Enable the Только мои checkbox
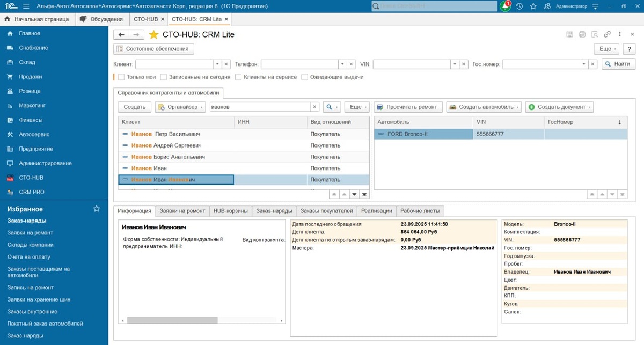The height and width of the screenshot is (345, 644). 121,77
